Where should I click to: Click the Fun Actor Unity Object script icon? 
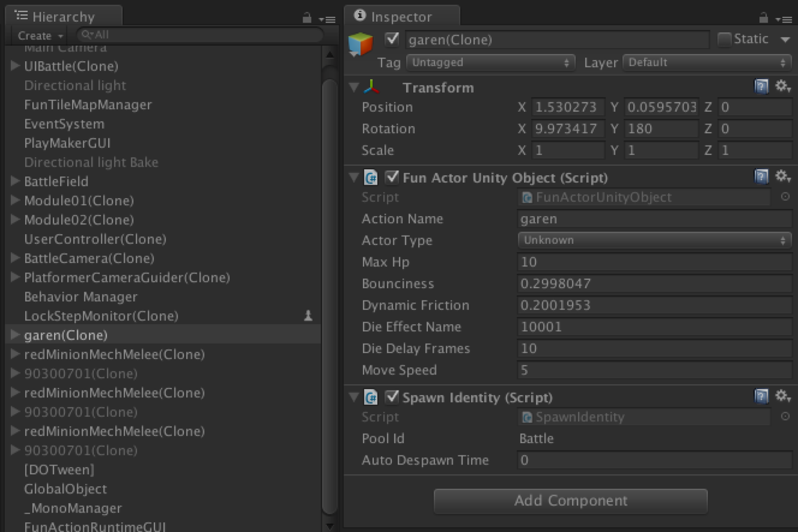click(x=371, y=178)
